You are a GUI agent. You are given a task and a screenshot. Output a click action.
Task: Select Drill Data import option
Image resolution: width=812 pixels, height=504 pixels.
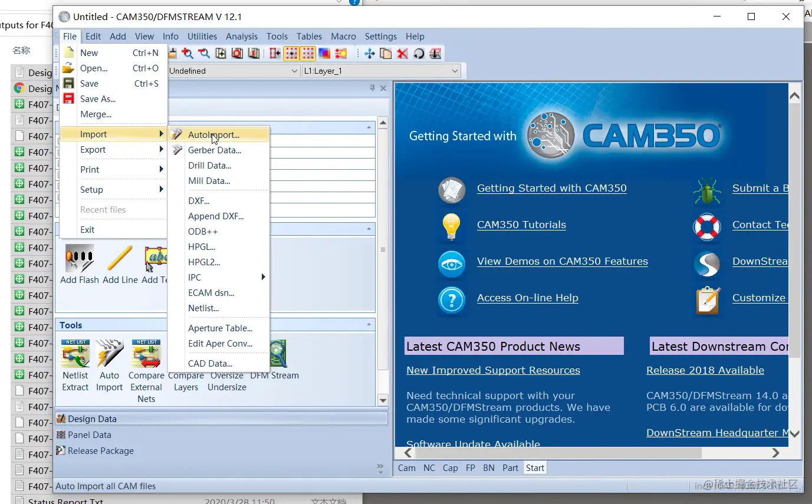219,166
